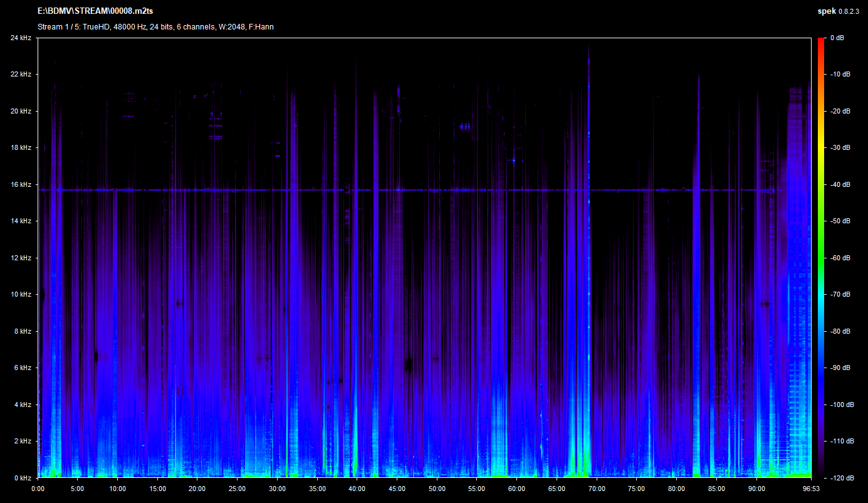The width and height of the screenshot is (868, 503).
Task: Click the red top of the color bar
Action: point(821,40)
